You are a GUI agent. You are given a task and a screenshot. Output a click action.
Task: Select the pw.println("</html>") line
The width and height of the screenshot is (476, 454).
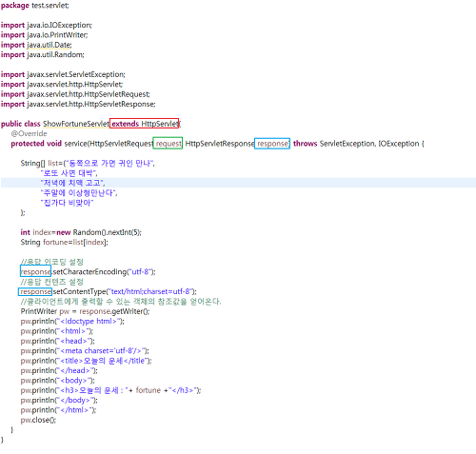(58, 410)
